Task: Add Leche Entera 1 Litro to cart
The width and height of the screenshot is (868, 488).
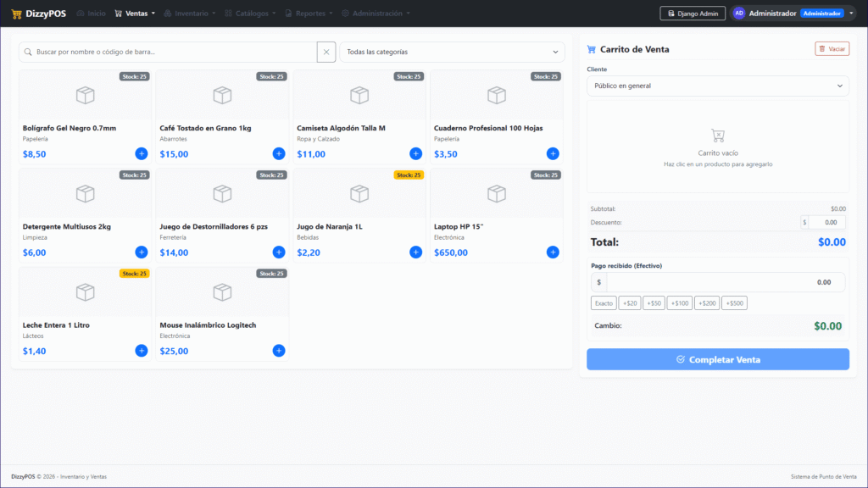Action: [x=142, y=351]
